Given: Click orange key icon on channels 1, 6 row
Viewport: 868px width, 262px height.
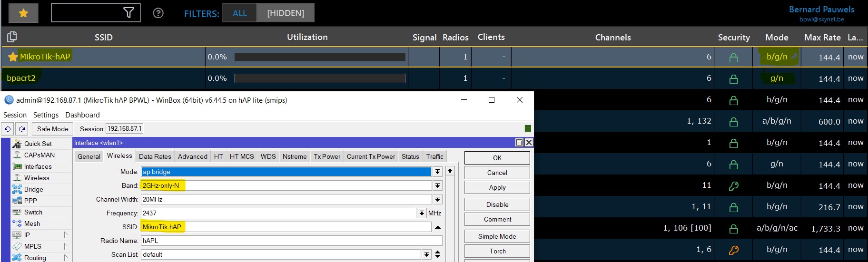Looking at the screenshot, I should (x=734, y=250).
